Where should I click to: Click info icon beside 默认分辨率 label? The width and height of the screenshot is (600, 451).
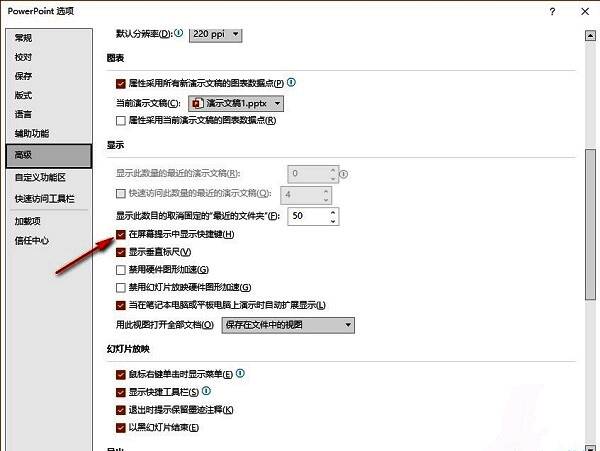[x=179, y=33]
